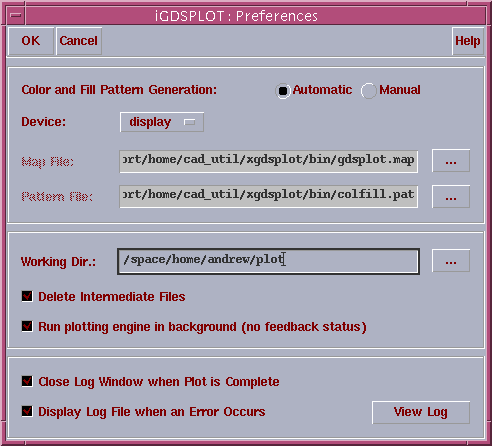Screen dimensions: 492x446
Task: Click the View Log button
Action: coord(421,412)
